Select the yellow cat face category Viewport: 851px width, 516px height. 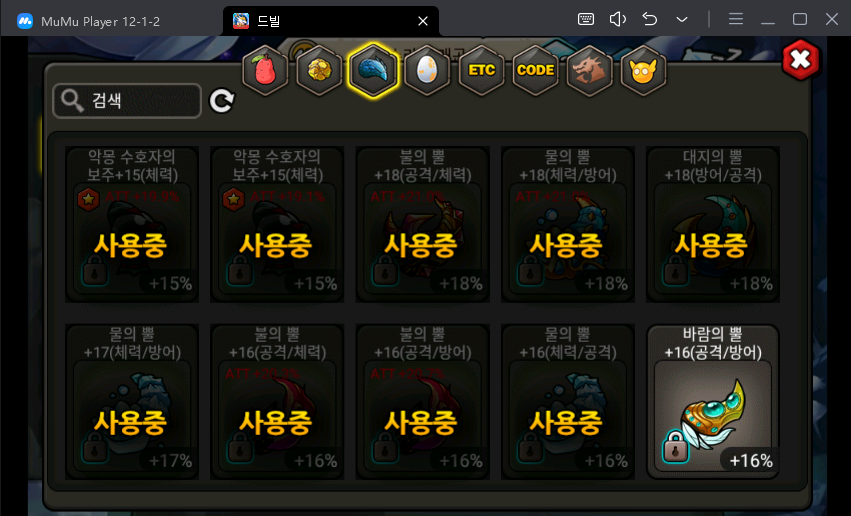coord(643,71)
